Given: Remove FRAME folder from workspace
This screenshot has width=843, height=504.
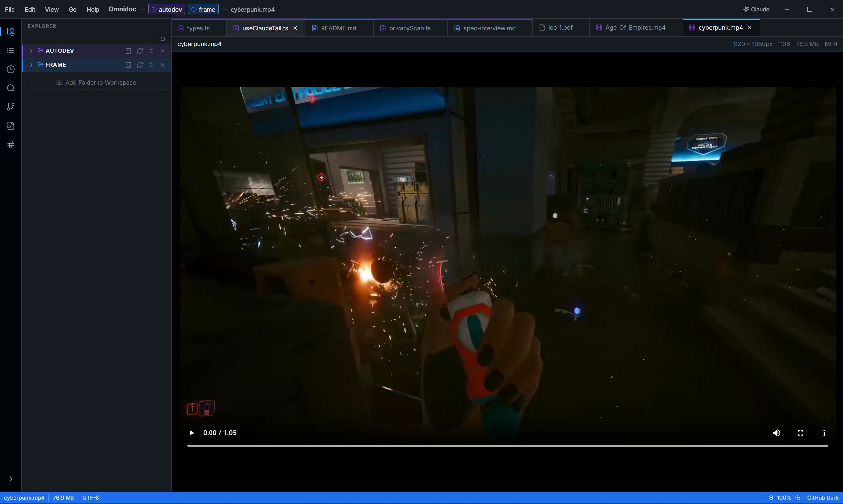Looking at the screenshot, I should (x=163, y=65).
